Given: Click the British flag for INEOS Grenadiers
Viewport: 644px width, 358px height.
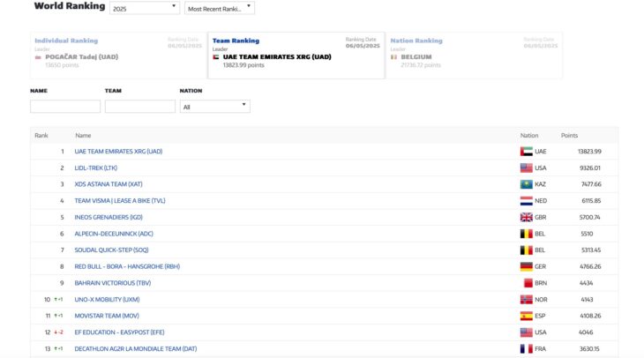Looking at the screenshot, I should click(x=527, y=217).
